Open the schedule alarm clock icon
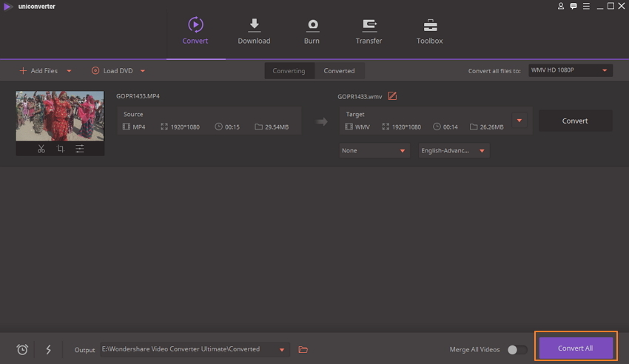The width and height of the screenshot is (629, 364). point(22,349)
